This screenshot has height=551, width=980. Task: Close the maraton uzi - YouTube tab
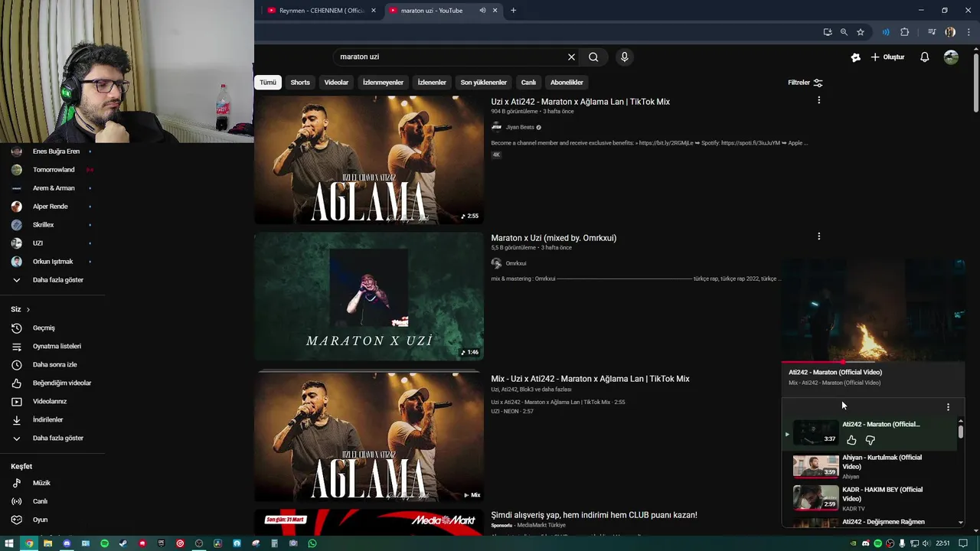[495, 11]
